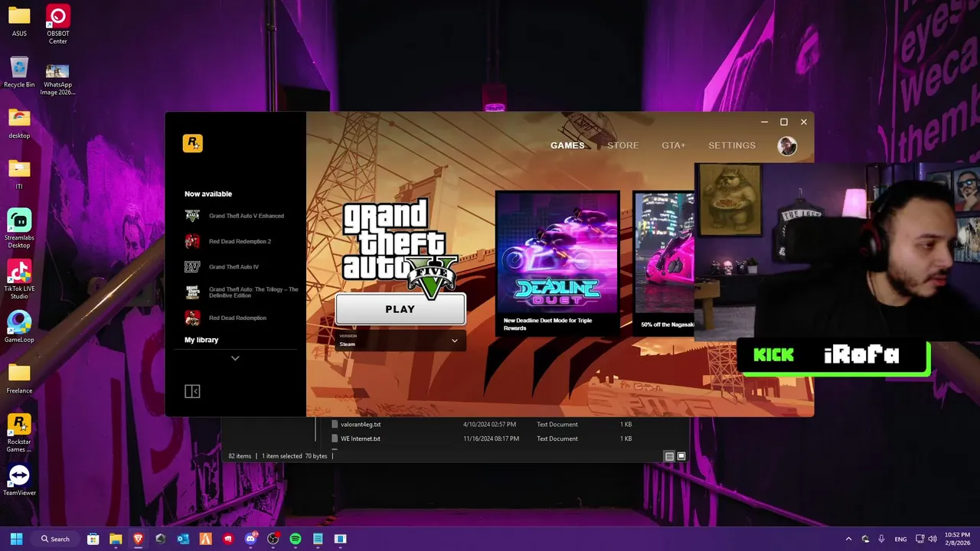Image resolution: width=980 pixels, height=551 pixels.
Task: Select Red Dead Redemption 2 text entry
Action: tap(240, 241)
